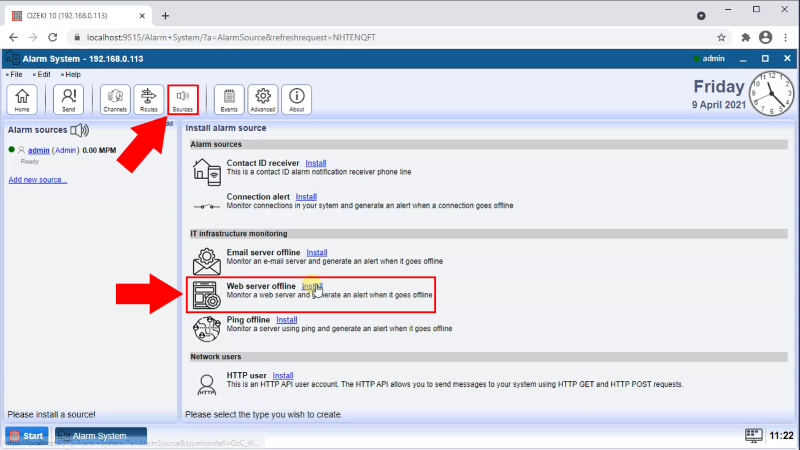Open the Channels toolbar button
The width and height of the screenshot is (800, 450).
[115, 99]
